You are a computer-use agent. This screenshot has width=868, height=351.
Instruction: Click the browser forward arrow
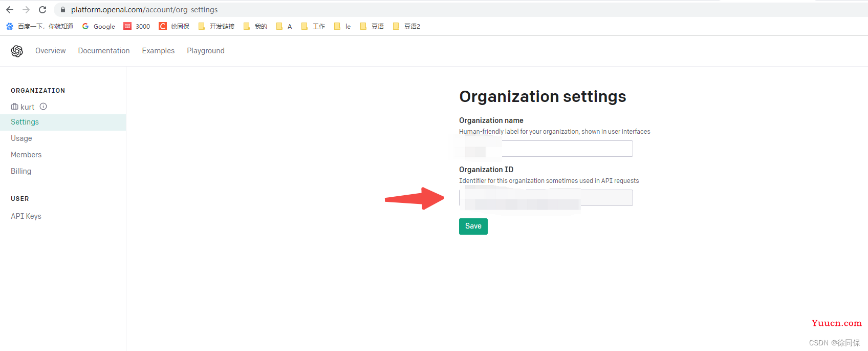26,10
